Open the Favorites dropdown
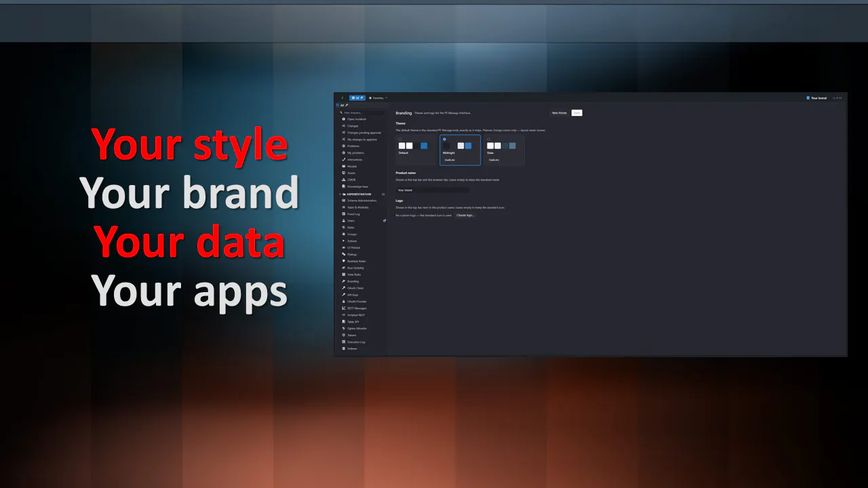 (378, 98)
